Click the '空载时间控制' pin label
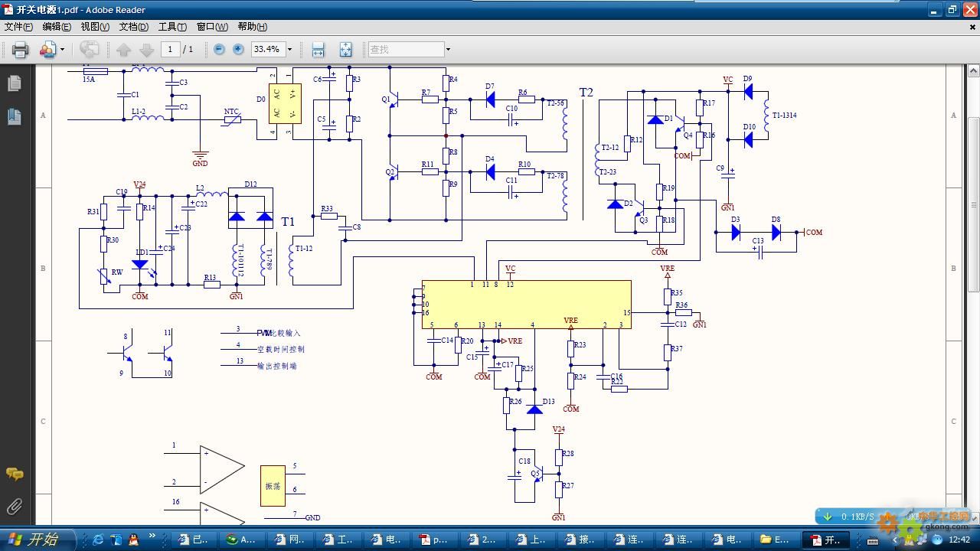This screenshot has height=551, width=980. tap(280, 349)
